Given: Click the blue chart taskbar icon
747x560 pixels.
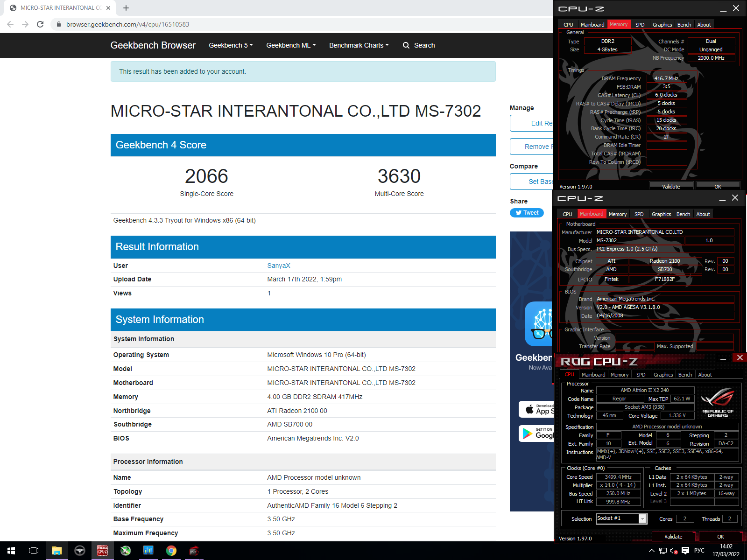Looking at the screenshot, I should click(148, 551).
